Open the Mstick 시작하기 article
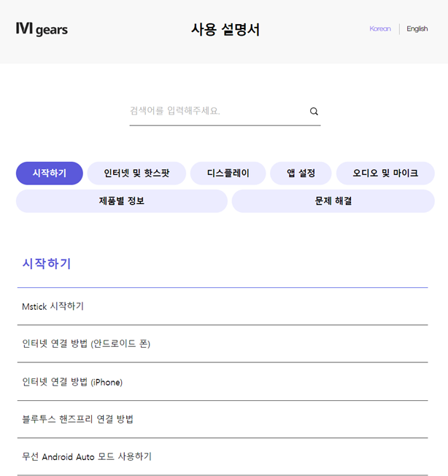The image size is (448, 476). point(53,306)
